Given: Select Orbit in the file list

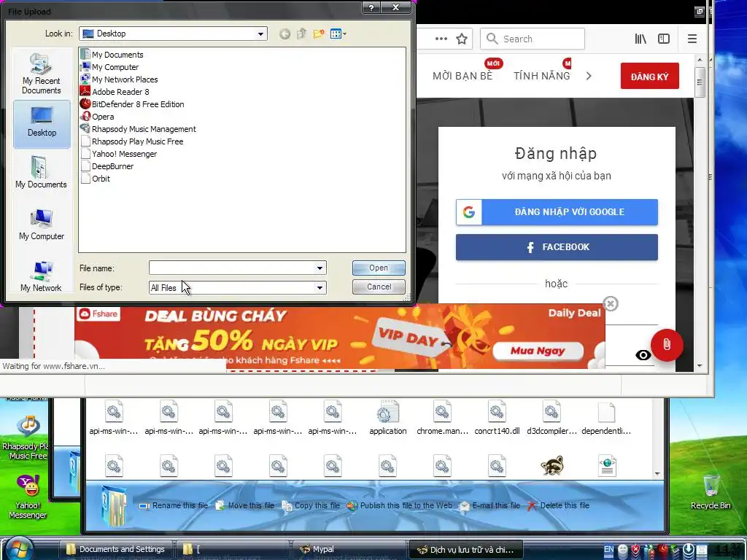Looking at the screenshot, I should (96, 179).
